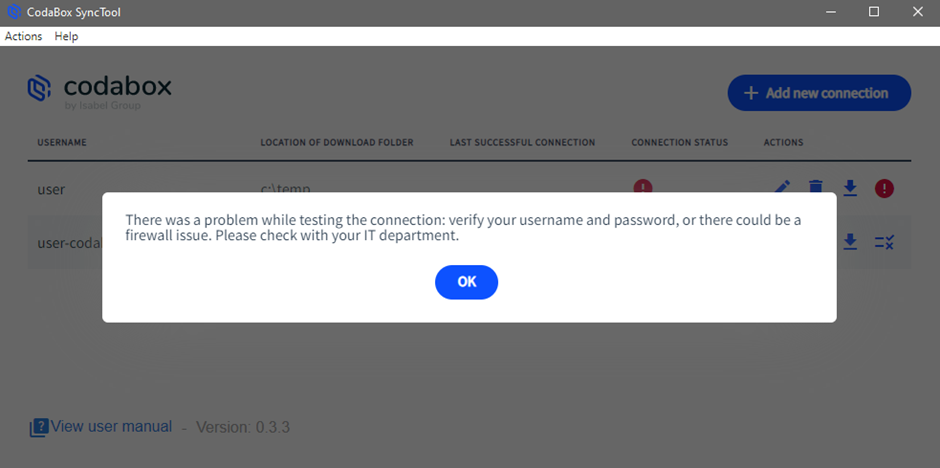Image resolution: width=940 pixels, height=468 pixels.
Task: Click the download icon in the user row
Action: pyautogui.click(x=849, y=188)
